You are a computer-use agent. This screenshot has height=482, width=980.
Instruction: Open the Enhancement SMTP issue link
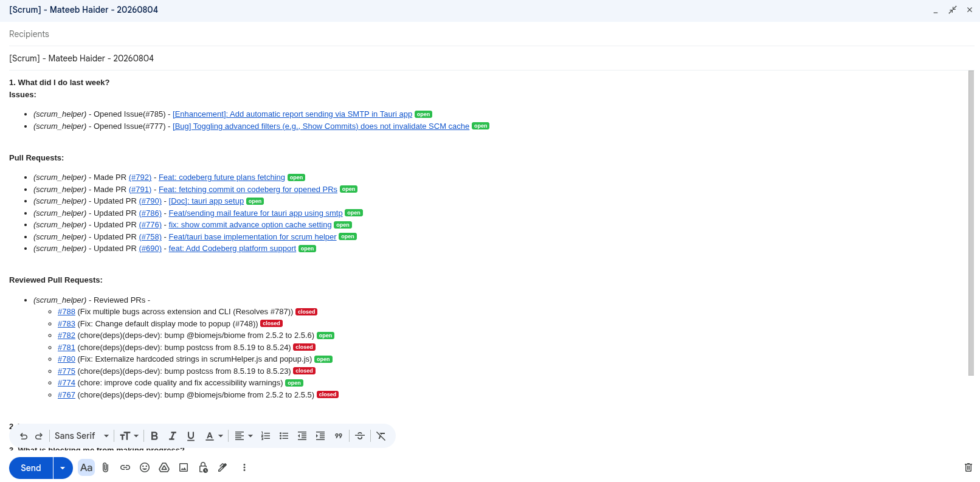[292, 114]
